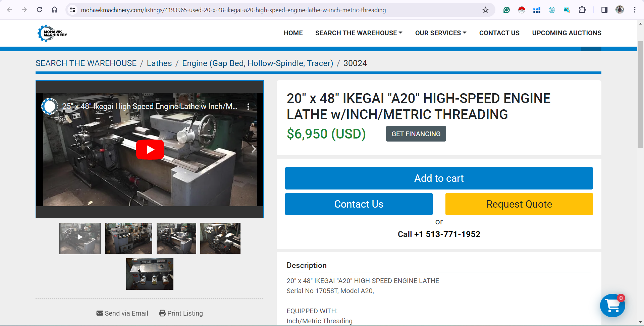Open site information icon in address bar
Image resolution: width=644 pixels, height=326 pixels.
[72, 10]
